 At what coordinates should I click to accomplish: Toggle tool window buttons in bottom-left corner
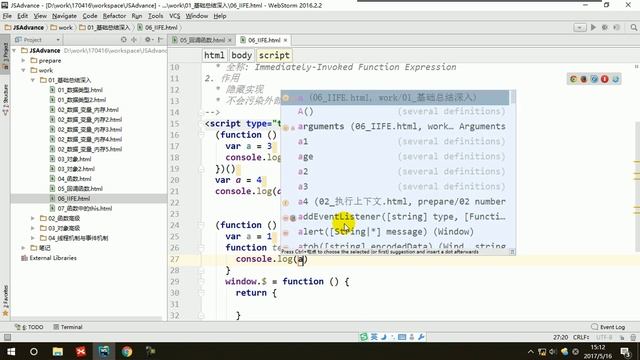[x=7, y=338]
